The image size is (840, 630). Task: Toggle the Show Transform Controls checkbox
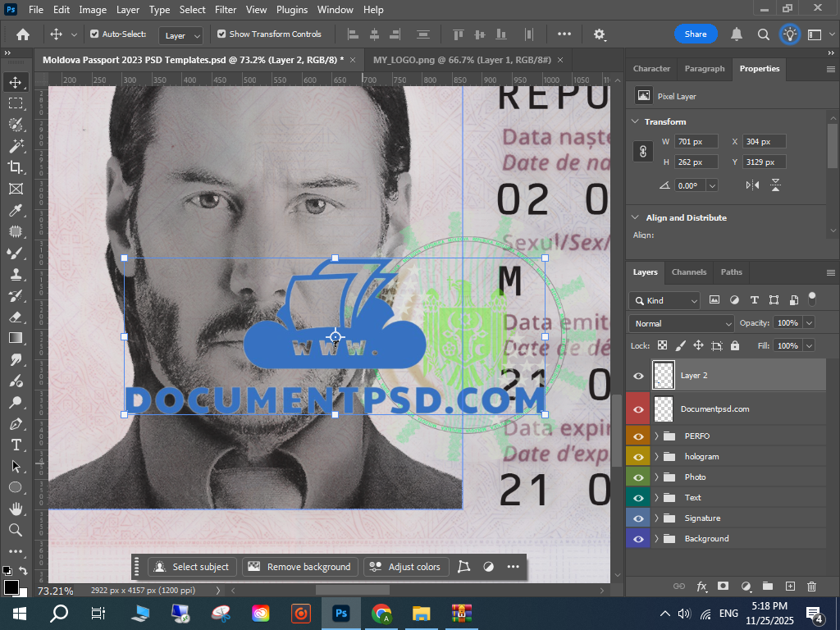tap(221, 34)
